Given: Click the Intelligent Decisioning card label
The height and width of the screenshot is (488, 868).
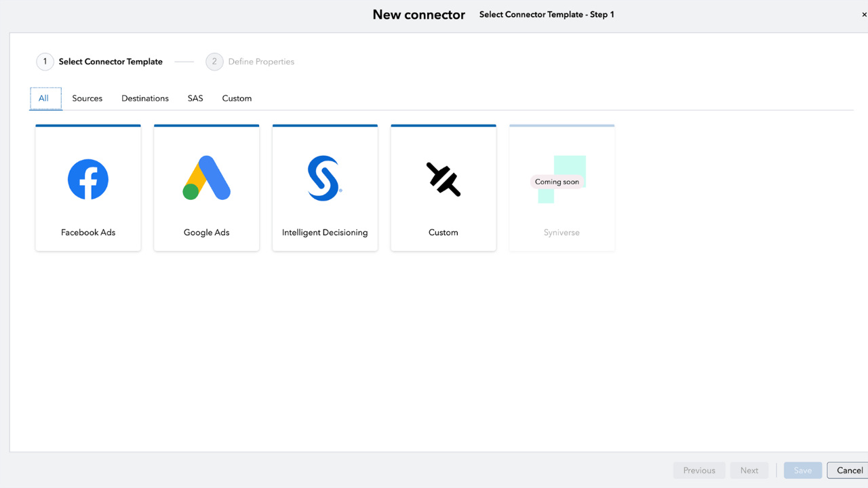Looking at the screenshot, I should [x=325, y=232].
